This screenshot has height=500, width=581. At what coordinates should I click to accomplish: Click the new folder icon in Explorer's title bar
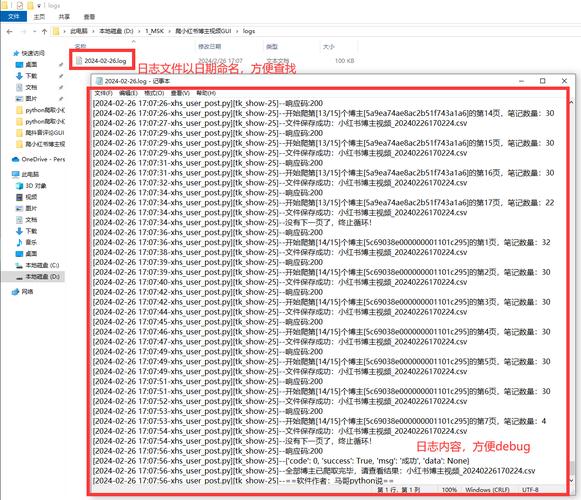30,5
